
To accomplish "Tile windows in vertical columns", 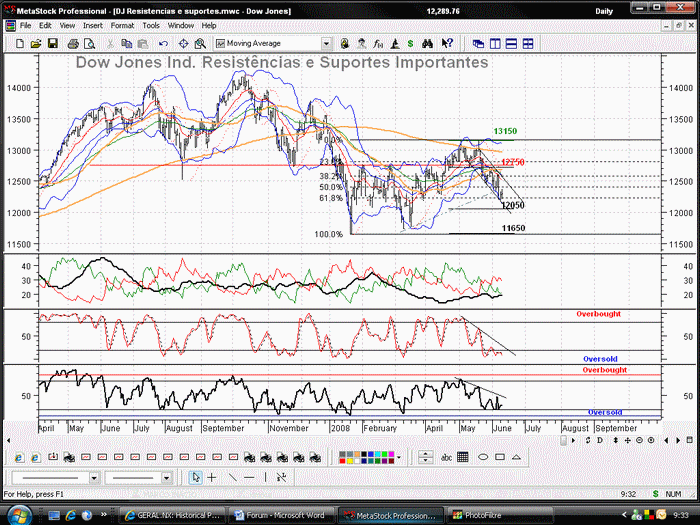I will point(495,44).
